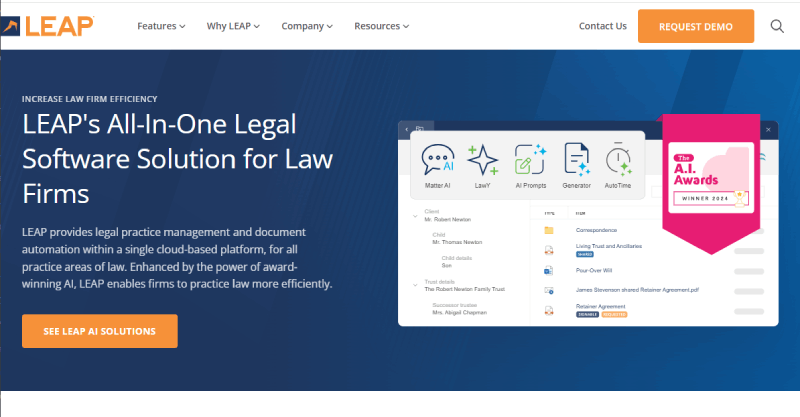Collapse the Trust details section chevron
This screenshot has height=417, width=800.
point(414,283)
